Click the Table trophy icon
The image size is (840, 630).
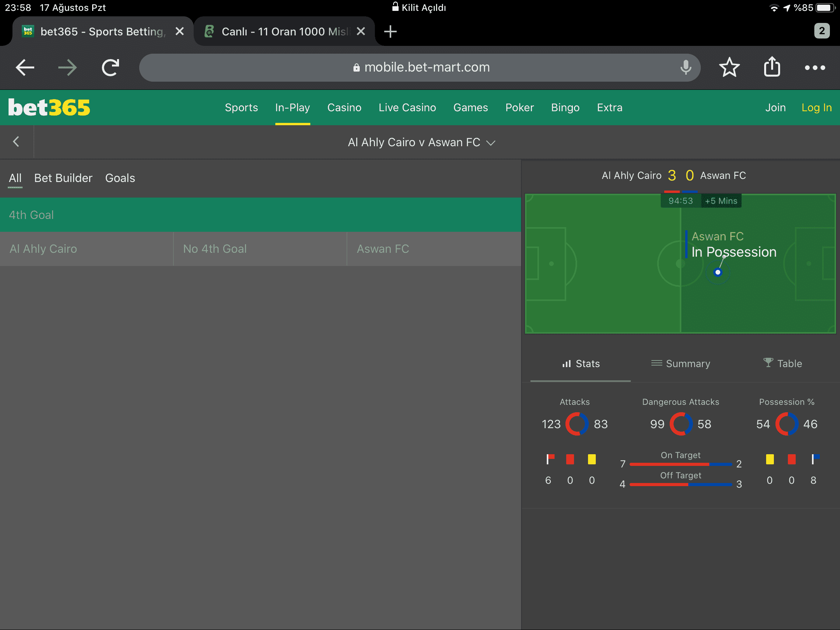768,363
